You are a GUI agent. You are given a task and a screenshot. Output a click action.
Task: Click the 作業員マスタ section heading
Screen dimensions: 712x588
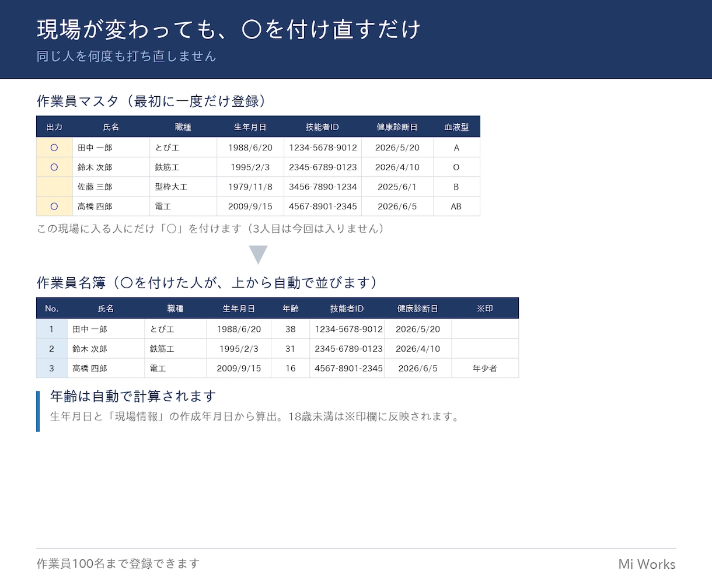click(x=152, y=101)
